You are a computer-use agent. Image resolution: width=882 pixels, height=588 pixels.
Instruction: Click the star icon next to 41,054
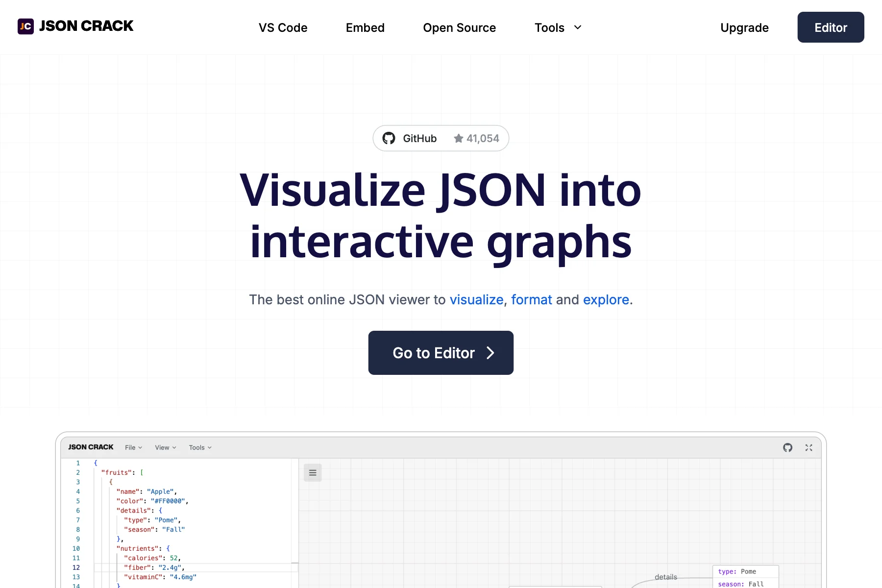(458, 138)
